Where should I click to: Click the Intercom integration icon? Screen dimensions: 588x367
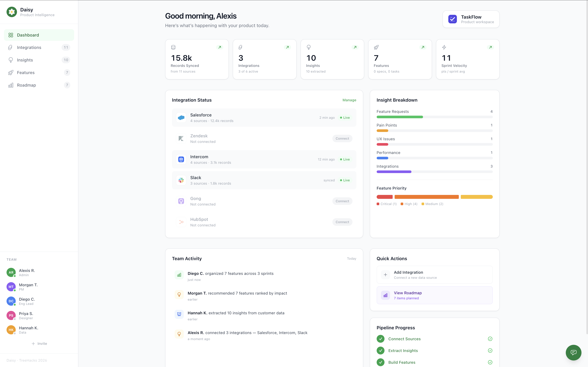[181, 160]
